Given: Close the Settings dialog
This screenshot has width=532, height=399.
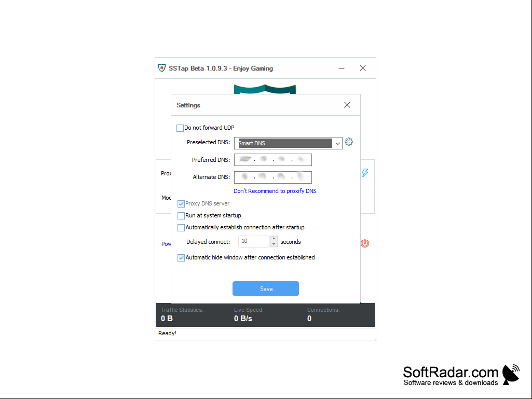Looking at the screenshot, I should point(347,105).
